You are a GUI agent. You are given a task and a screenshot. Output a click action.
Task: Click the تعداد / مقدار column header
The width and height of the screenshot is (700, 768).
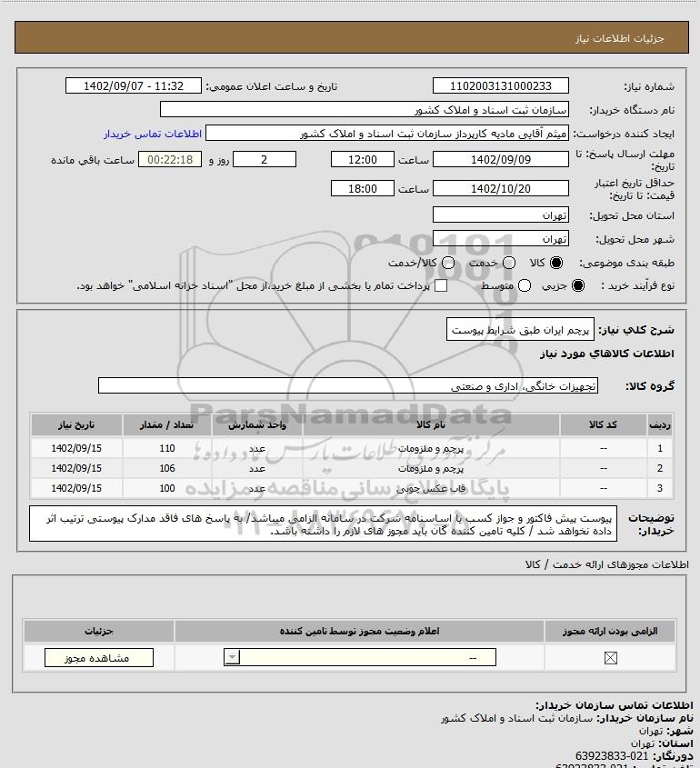pos(167,424)
